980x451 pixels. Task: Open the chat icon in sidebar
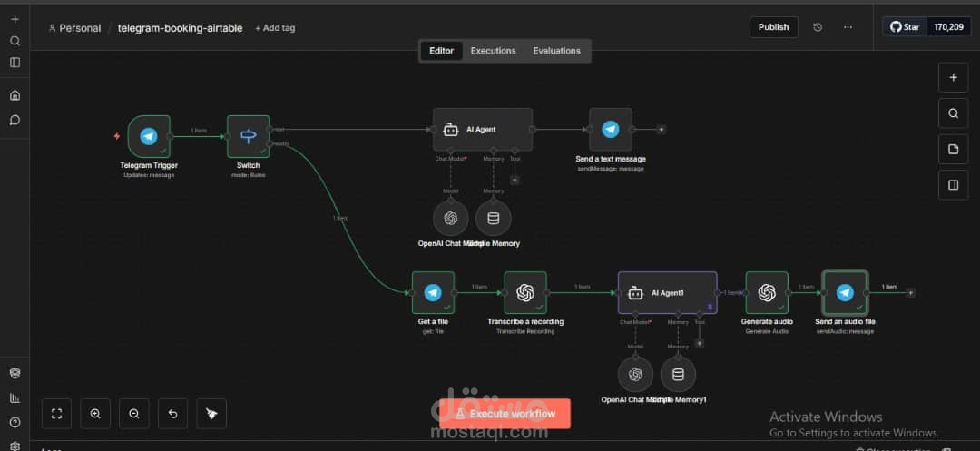click(x=15, y=120)
